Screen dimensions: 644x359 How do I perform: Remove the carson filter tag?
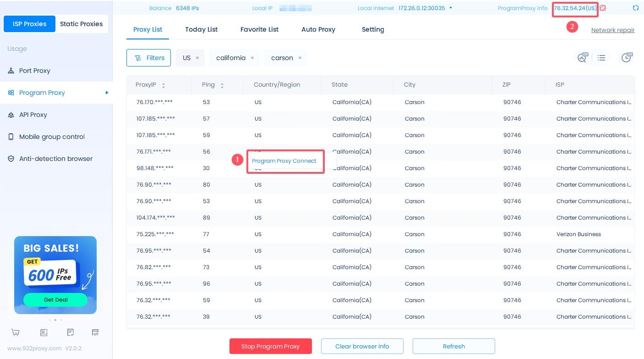300,58
